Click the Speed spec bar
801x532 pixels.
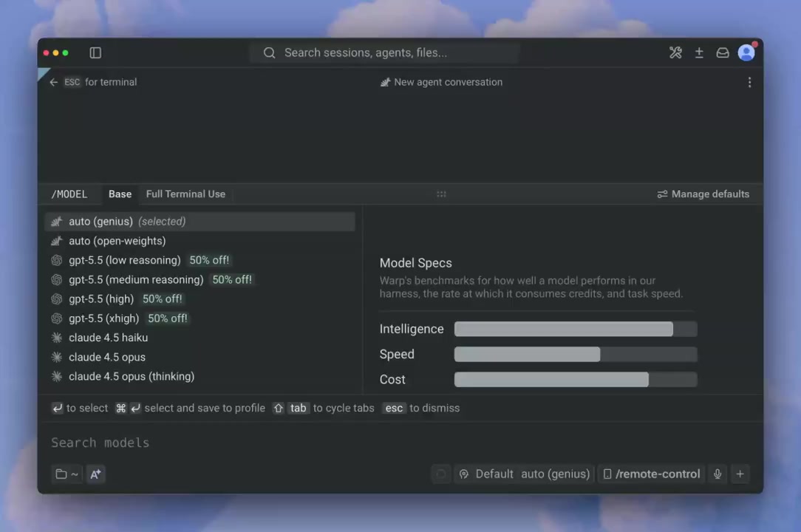[575, 354]
